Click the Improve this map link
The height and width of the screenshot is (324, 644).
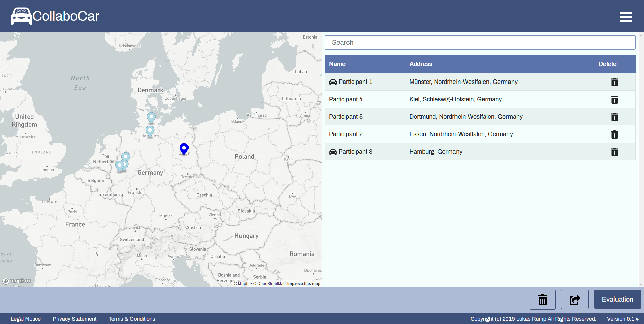coord(304,284)
